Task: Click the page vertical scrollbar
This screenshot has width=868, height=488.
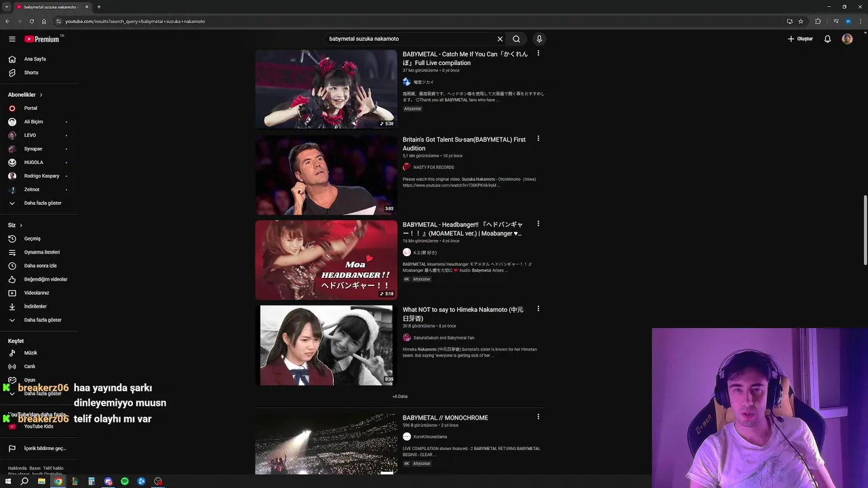Action: tap(865, 230)
